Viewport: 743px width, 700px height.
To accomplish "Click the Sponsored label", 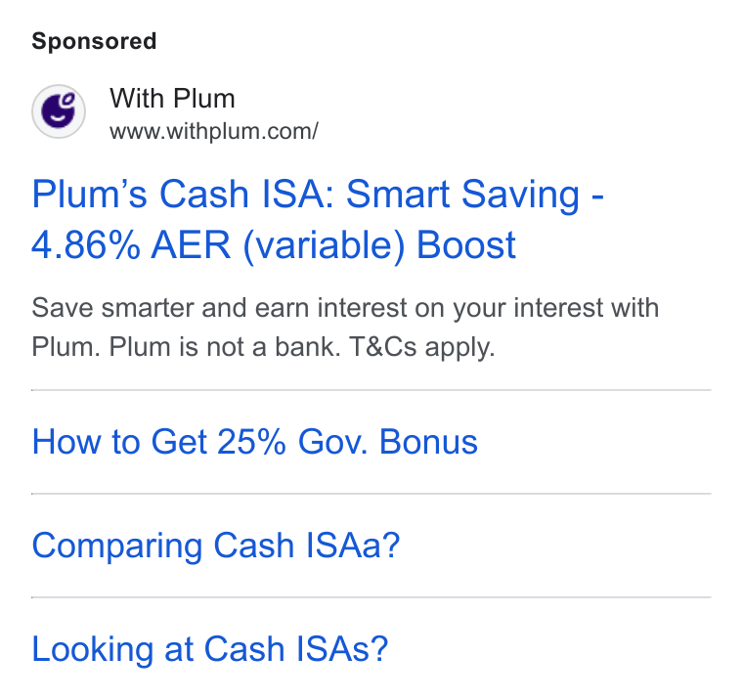I will pos(94,41).
